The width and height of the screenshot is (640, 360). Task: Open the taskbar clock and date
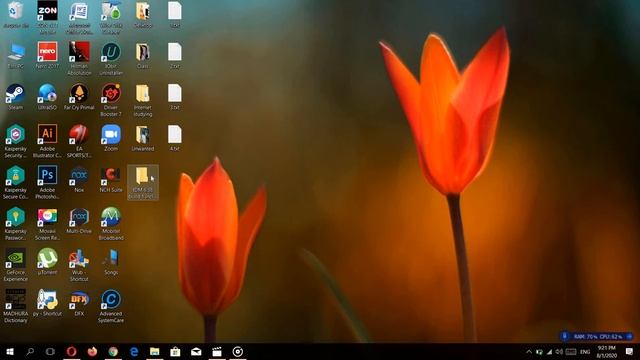click(607, 351)
